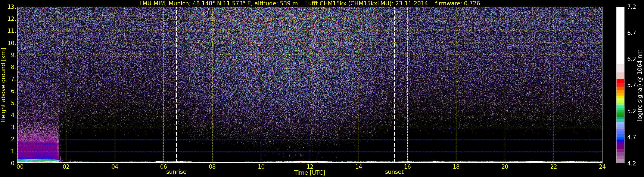Viewport: 644px width, 177px height.
Task: Click the "2." height axis tick label
Action: point(13,139)
